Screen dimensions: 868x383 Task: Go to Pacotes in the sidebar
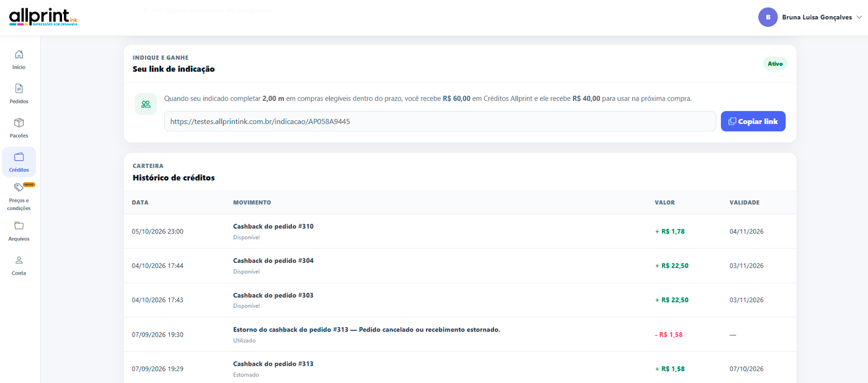point(19,128)
